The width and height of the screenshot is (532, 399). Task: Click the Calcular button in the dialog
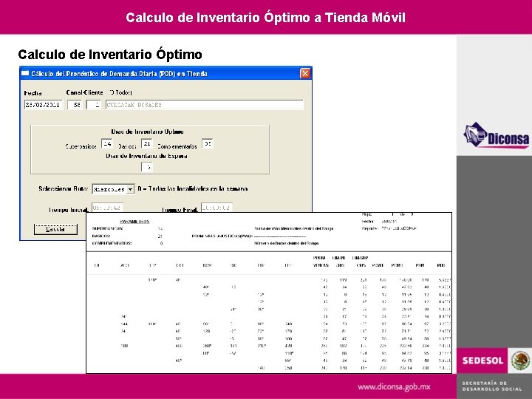tap(55, 229)
